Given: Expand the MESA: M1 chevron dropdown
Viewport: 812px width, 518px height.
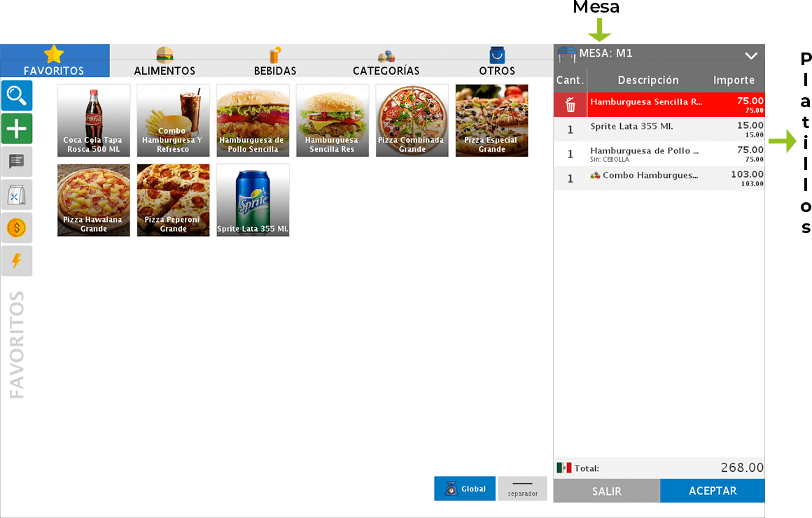Looking at the screenshot, I should point(751,55).
